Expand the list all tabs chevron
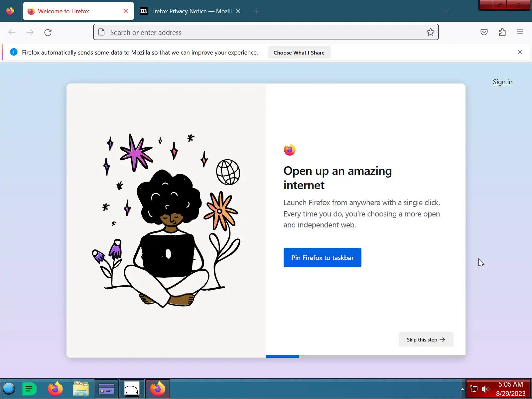 pos(446,11)
